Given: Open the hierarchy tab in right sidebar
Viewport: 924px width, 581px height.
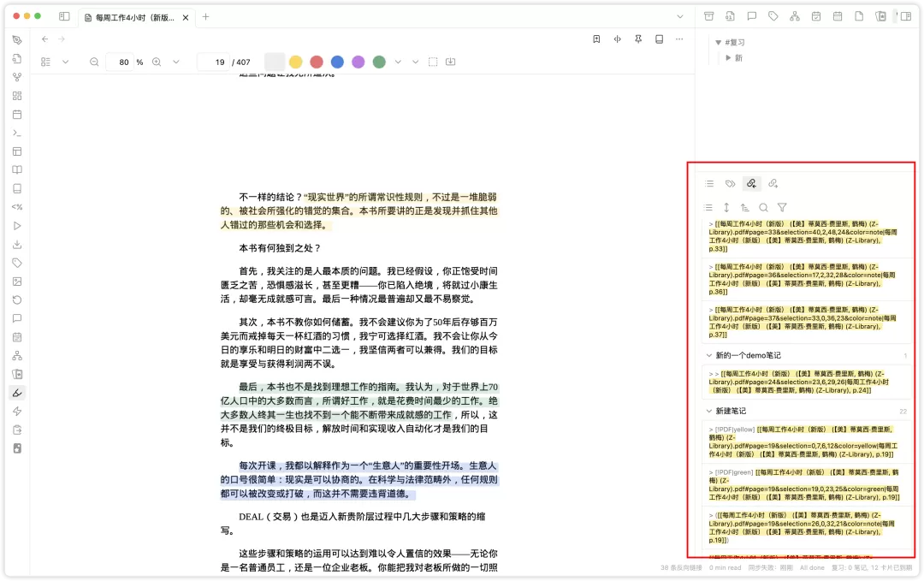Looking at the screenshot, I should 794,16.
